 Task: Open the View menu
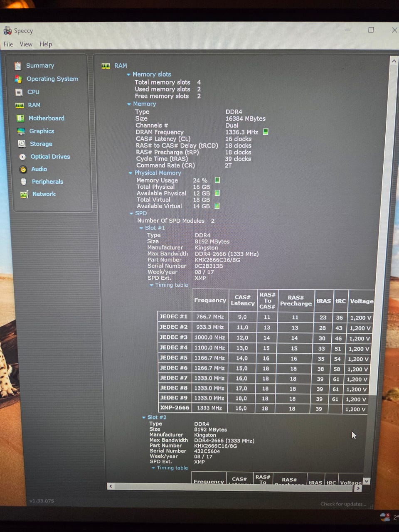(x=26, y=44)
